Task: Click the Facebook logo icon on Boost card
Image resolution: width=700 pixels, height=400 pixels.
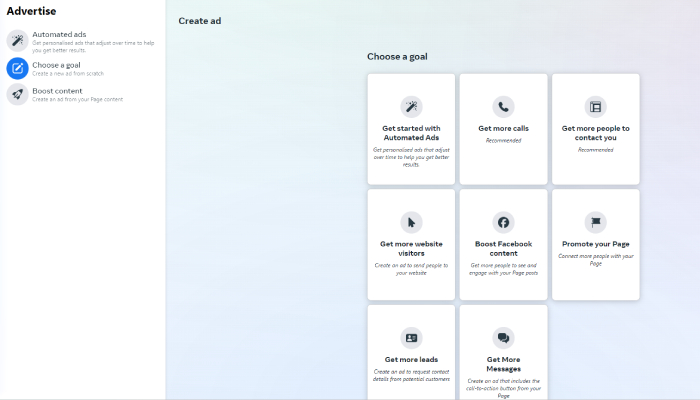Action: click(x=503, y=222)
